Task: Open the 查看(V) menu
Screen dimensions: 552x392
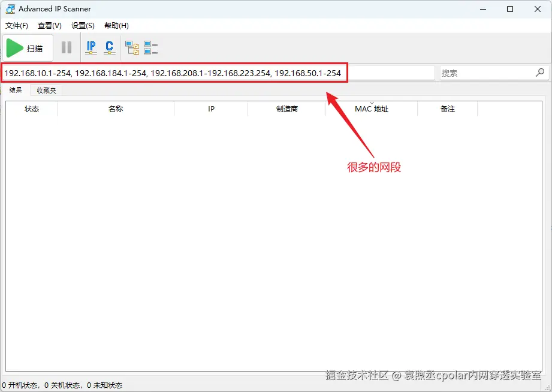Action: [50, 26]
